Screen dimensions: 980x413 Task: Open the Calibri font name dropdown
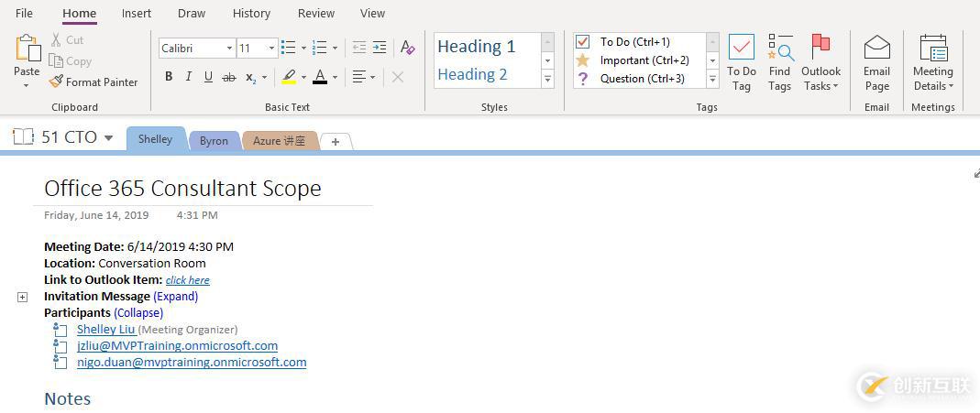[229, 48]
